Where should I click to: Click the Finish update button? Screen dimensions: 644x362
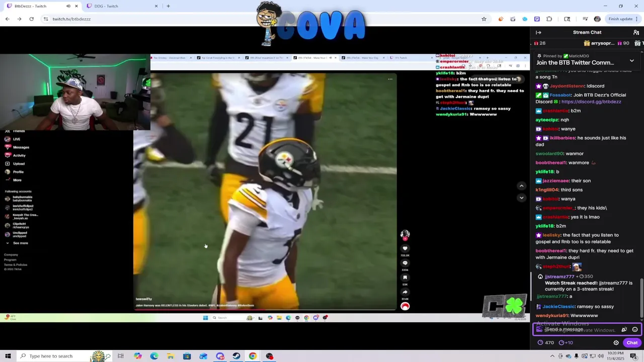623,19
